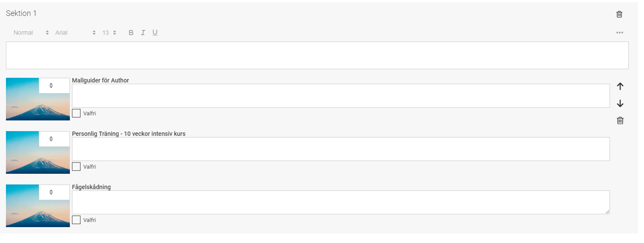Click the description box under Personlig Träning
The width and height of the screenshot is (644, 243).
click(341, 149)
